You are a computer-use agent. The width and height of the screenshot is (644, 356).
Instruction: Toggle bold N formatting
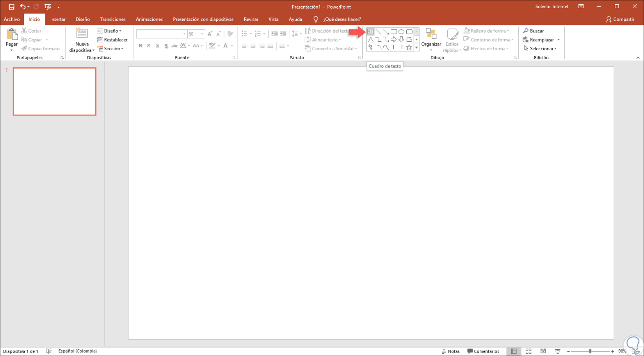coord(141,46)
